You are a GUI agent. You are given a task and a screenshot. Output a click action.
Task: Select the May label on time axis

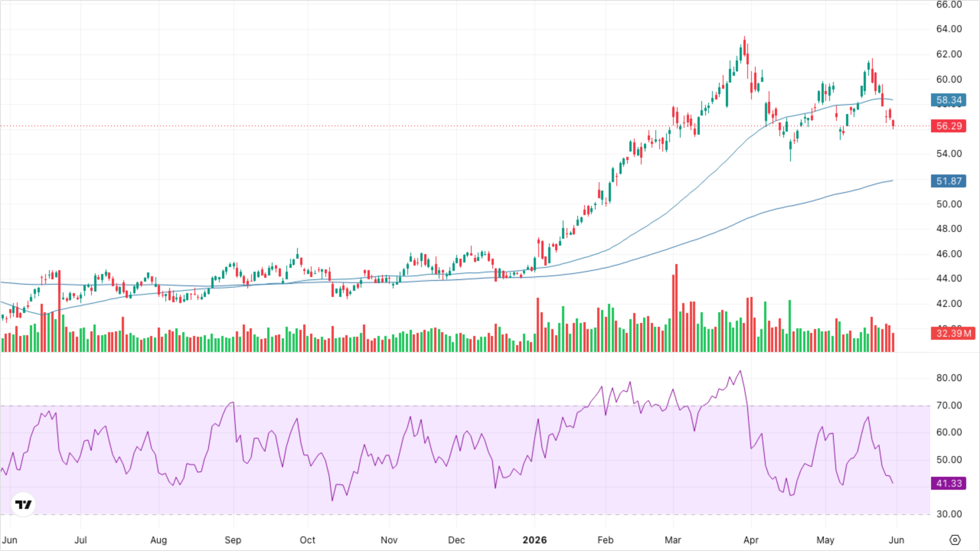tap(825, 540)
